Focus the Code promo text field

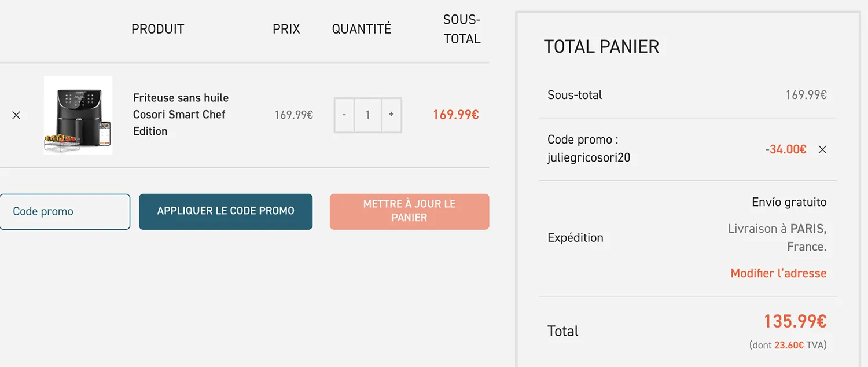[65, 211]
